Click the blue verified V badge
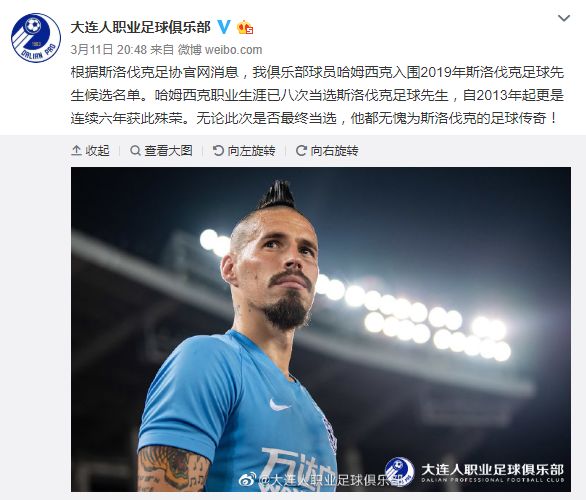 (224, 27)
